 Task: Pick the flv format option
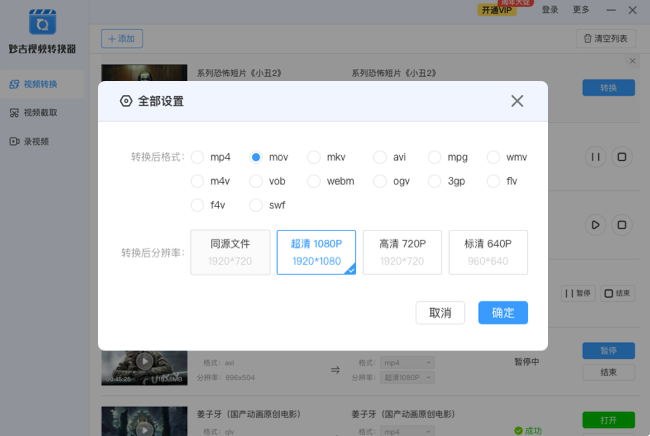point(493,181)
